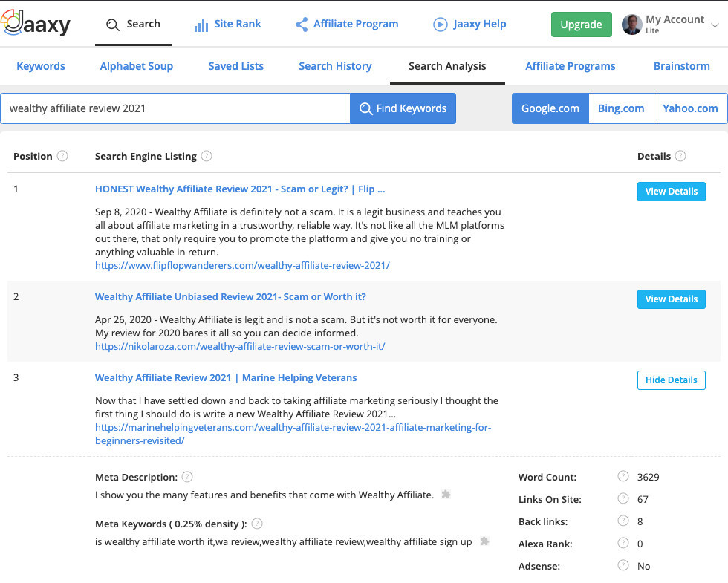Click puzzle icon after Meta Description text
The image size is (728, 583).
(446, 495)
